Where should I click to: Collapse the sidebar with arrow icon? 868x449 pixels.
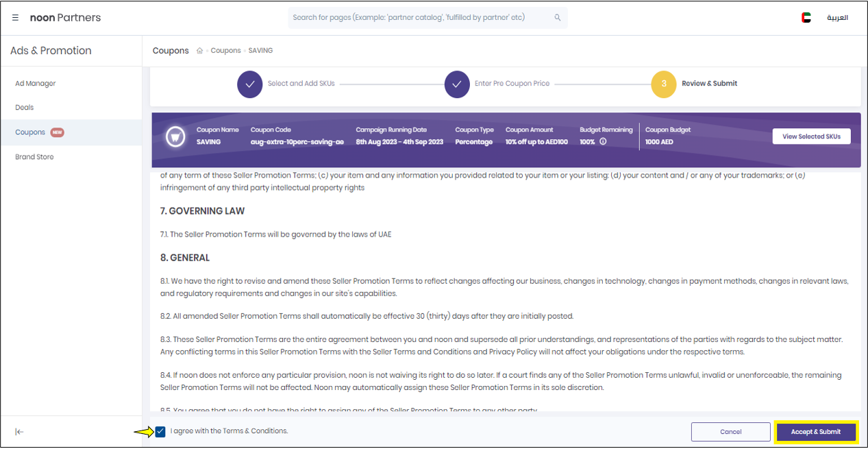19,432
